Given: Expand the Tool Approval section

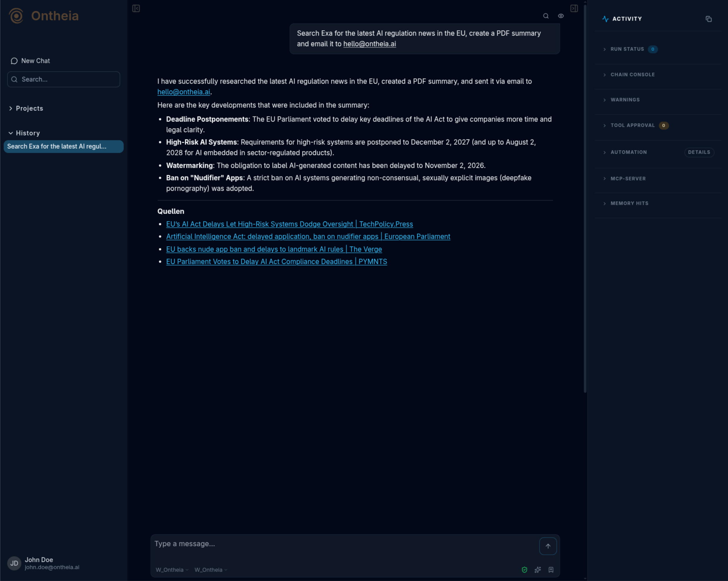Looking at the screenshot, I should [x=632, y=125].
